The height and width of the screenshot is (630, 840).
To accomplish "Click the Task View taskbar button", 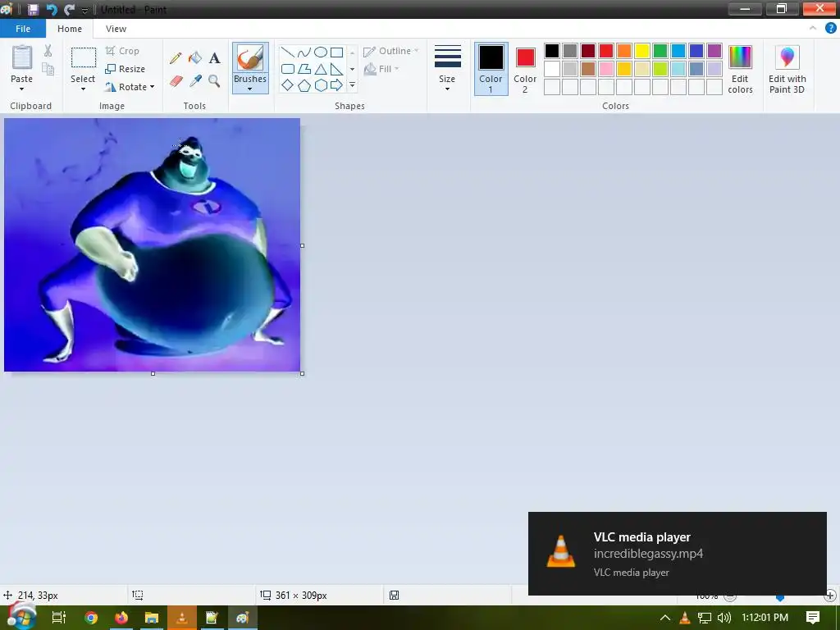I will click(x=58, y=618).
